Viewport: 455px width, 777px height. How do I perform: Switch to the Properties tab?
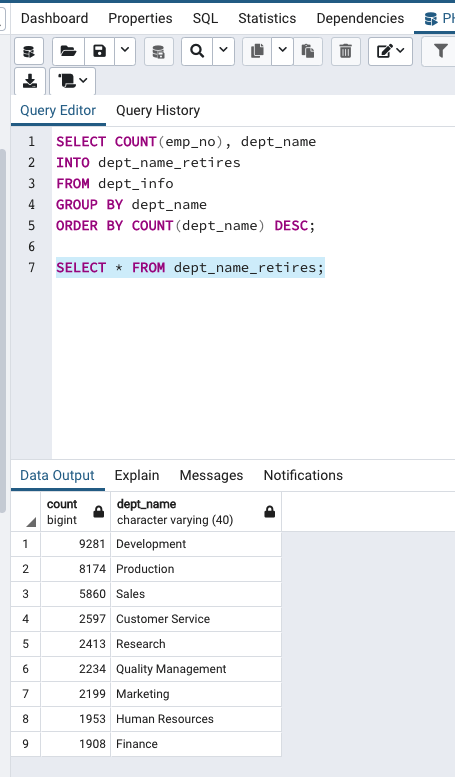coord(140,18)
